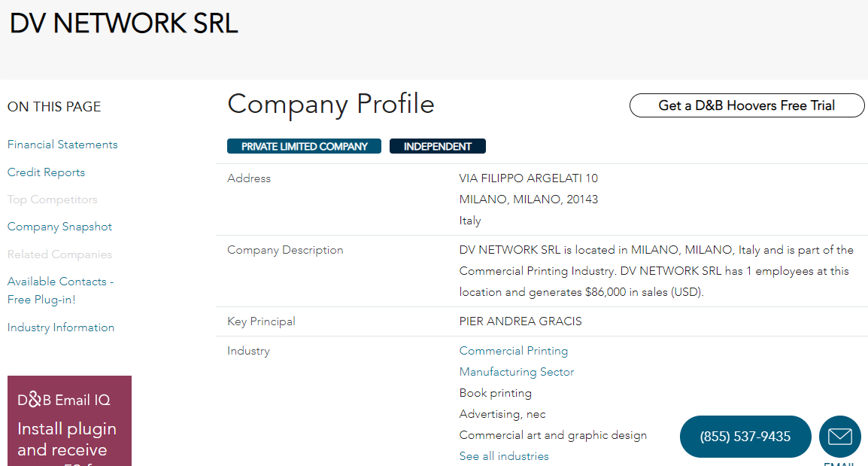This screenshot has height=466, width=868.
Task: Call the (855) 537-9435 phone button
Action: click(x=745, y=437)
